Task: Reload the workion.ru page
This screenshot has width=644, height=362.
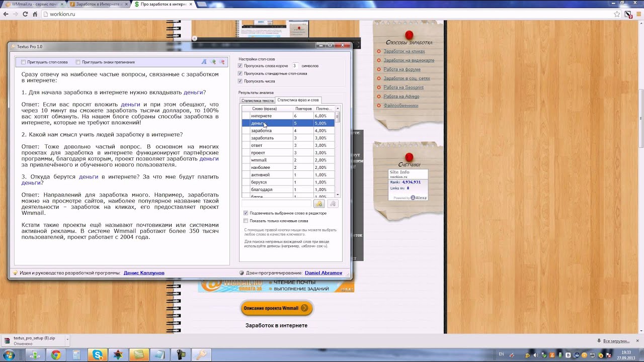Action: click(x=25, y=14)
